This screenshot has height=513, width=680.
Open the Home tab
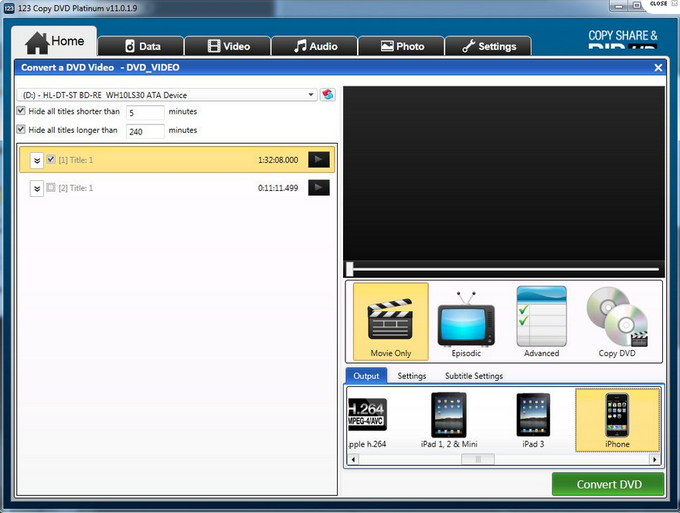(x=54, y=42)
